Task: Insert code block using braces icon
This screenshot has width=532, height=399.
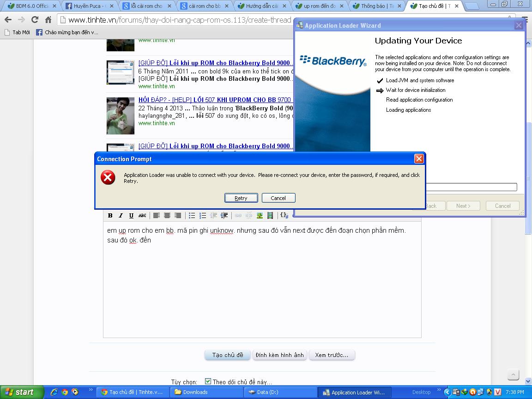Action: 284,216
